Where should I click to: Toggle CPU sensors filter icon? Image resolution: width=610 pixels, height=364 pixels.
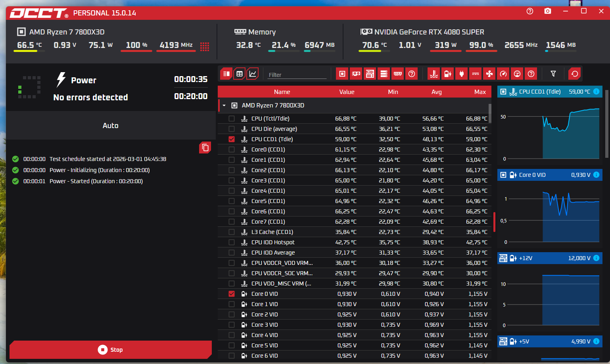point(342,74)
